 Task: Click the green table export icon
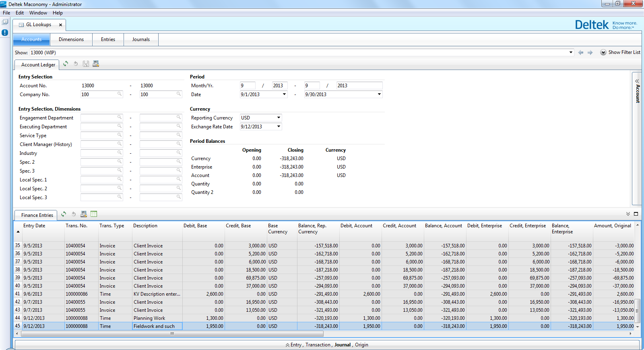click(x=94, y=214)
